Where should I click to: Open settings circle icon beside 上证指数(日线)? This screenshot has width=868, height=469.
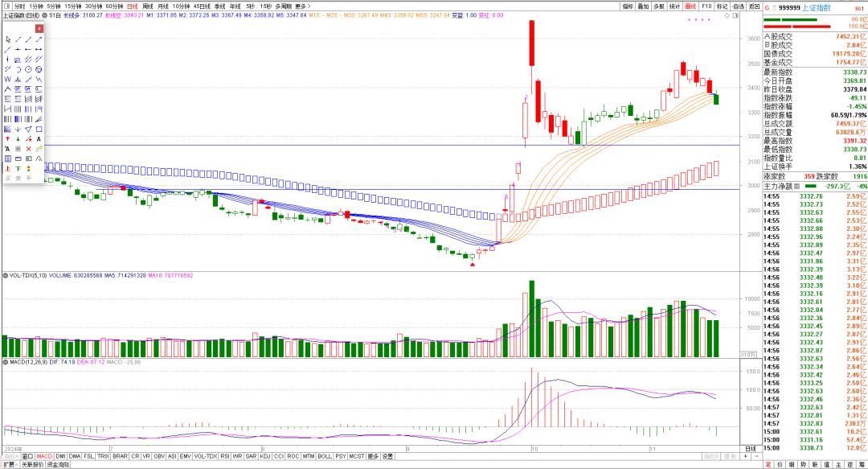45,15
